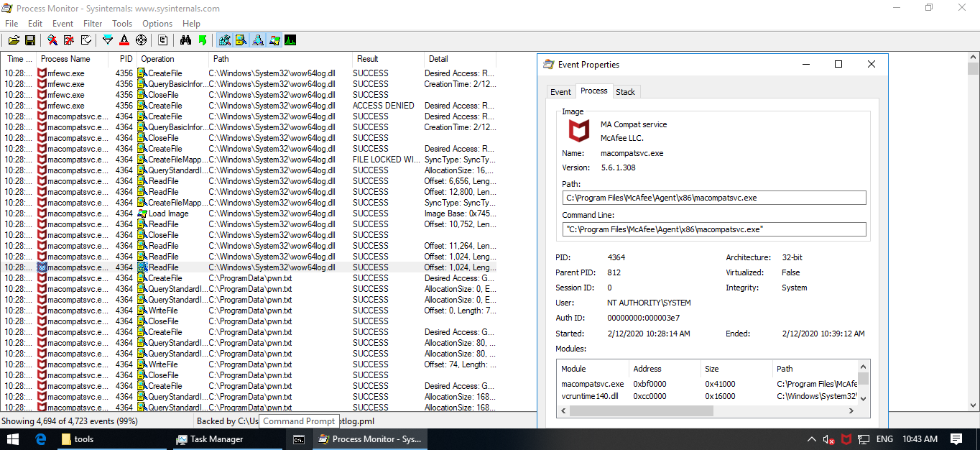Screen dimensions: 980x450
Task: Select the vcruntime140.dll module row
Action: point(708,396)
